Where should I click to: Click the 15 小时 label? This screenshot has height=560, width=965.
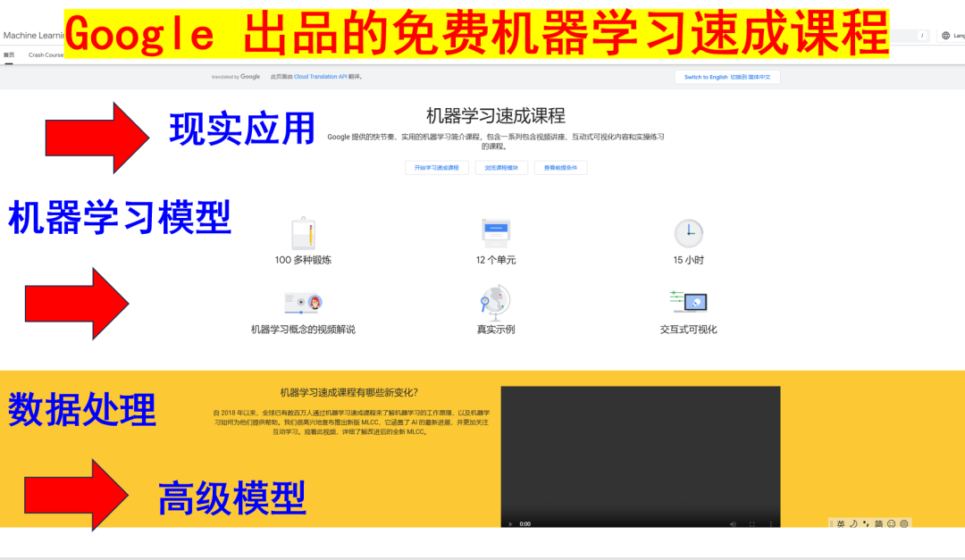[689, 260]
